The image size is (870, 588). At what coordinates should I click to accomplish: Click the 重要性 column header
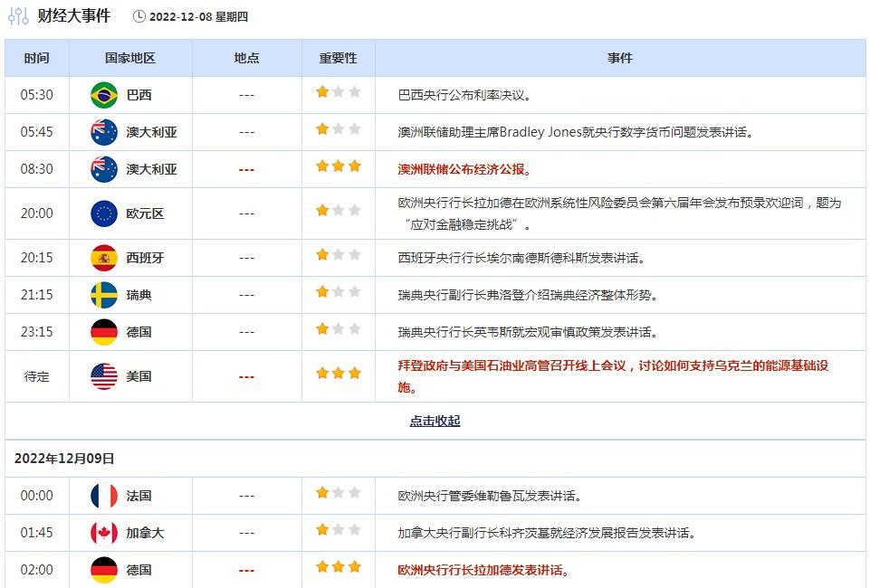(338, 58)
